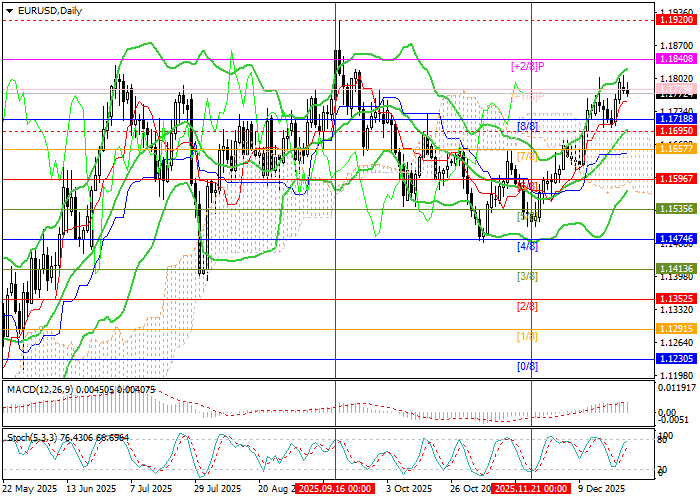Click the 2025.11.21 00:00 date marker
Image resolution: width=700 pixels, height=500 pixels.
pos(531,489)
